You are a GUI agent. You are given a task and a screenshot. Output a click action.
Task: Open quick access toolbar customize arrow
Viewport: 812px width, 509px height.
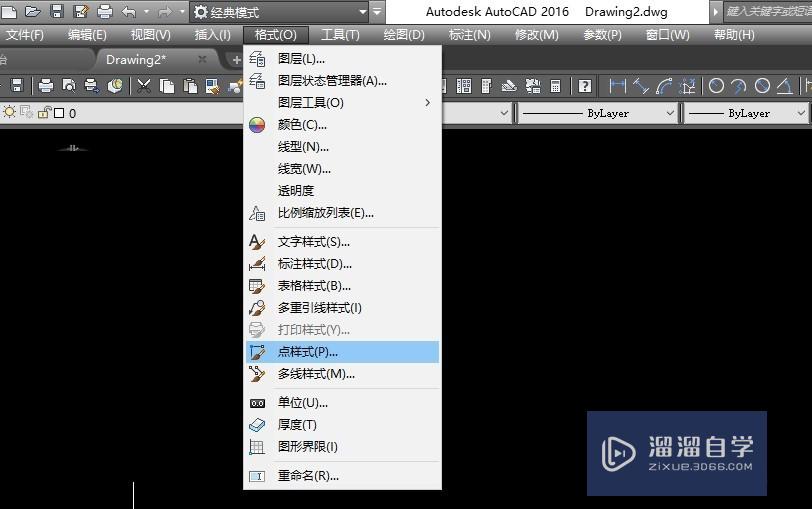pyautogui.click(x=378, y=11)
